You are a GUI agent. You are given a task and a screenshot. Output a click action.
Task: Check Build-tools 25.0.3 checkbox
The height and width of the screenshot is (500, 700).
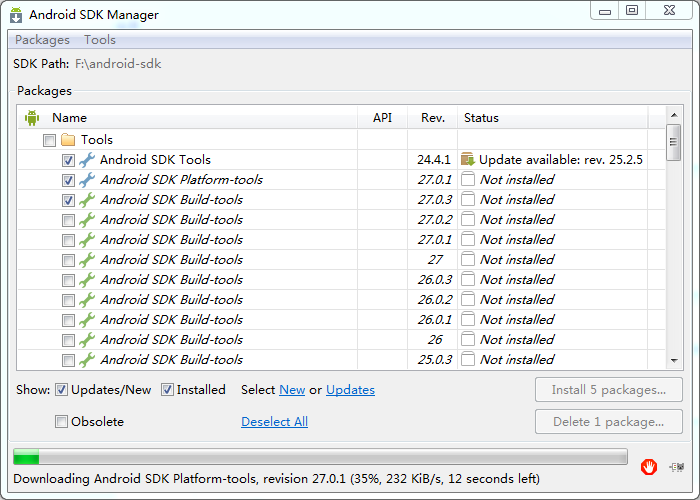(68, 360)
